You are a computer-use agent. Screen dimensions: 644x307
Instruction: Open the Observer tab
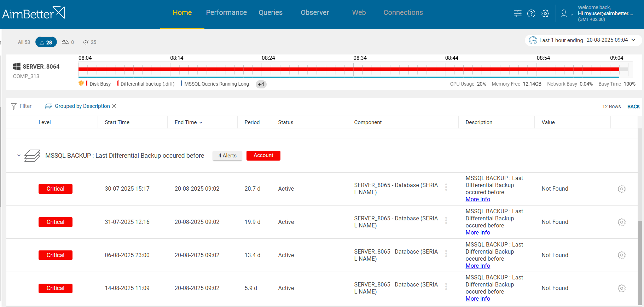point(315,12)
